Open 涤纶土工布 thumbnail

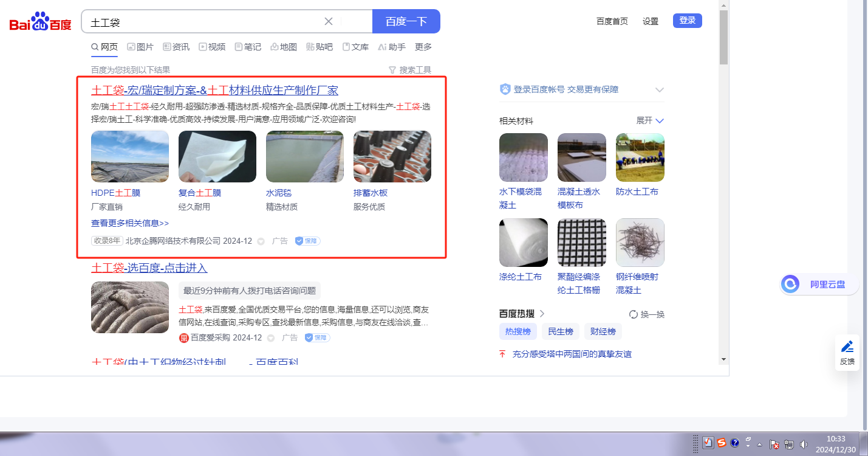(524, 243)
